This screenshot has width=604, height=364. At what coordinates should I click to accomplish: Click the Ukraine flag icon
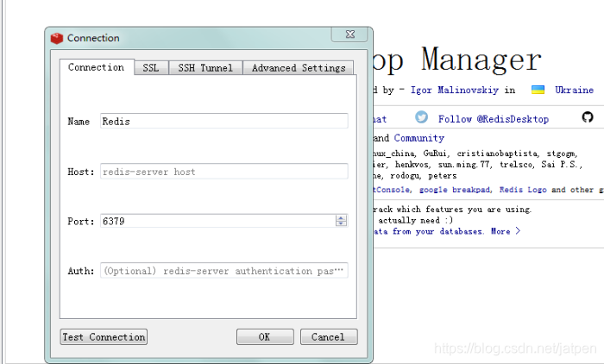538,90
